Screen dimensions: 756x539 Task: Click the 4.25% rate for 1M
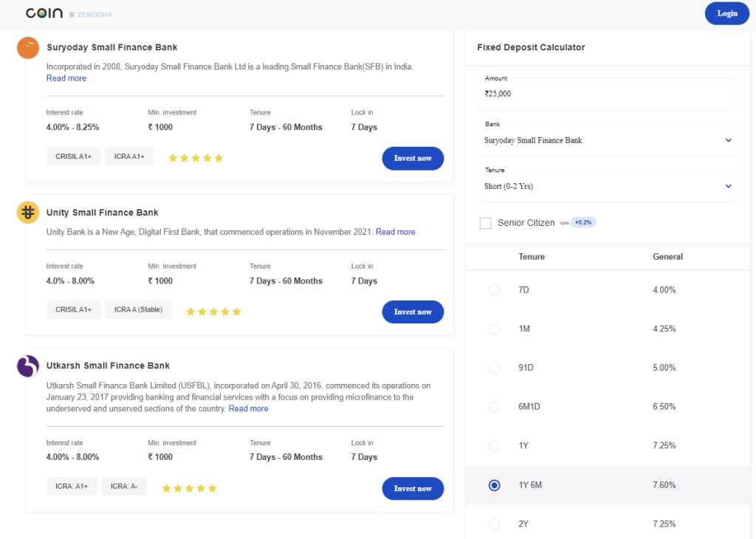point(664,329)
